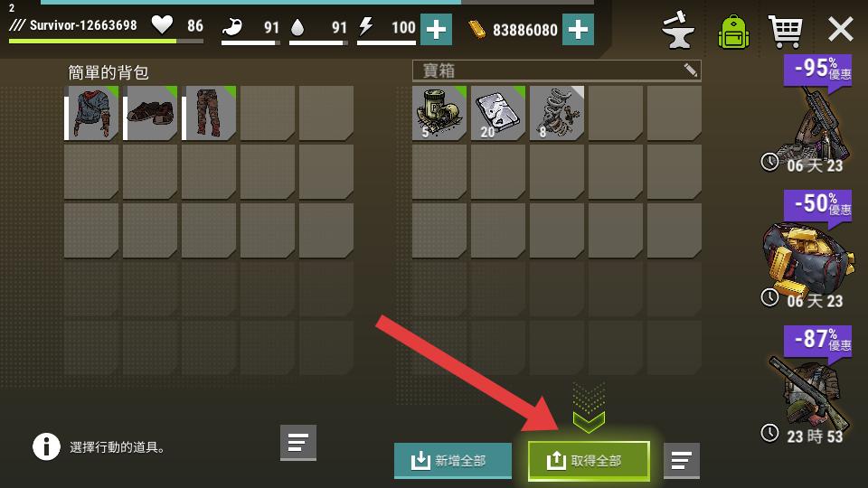Open the green backpack inventory icon
Screen dimensions: 868x488
pos(733,31)
